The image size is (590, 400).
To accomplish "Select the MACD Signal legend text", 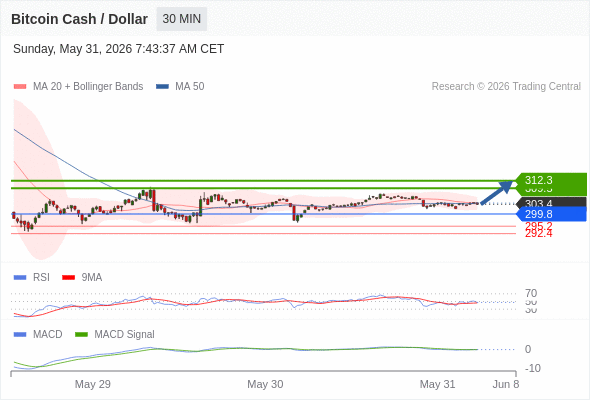I will point(125,335).
